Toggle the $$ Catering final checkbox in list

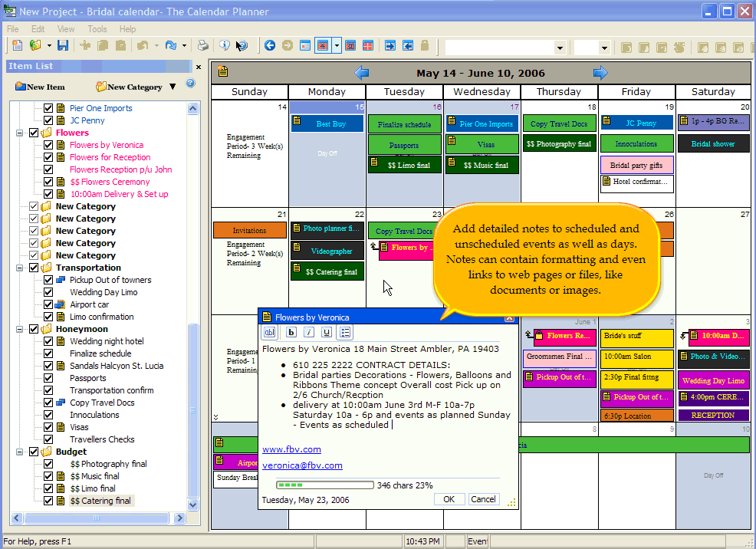click(x=48, y=501)
